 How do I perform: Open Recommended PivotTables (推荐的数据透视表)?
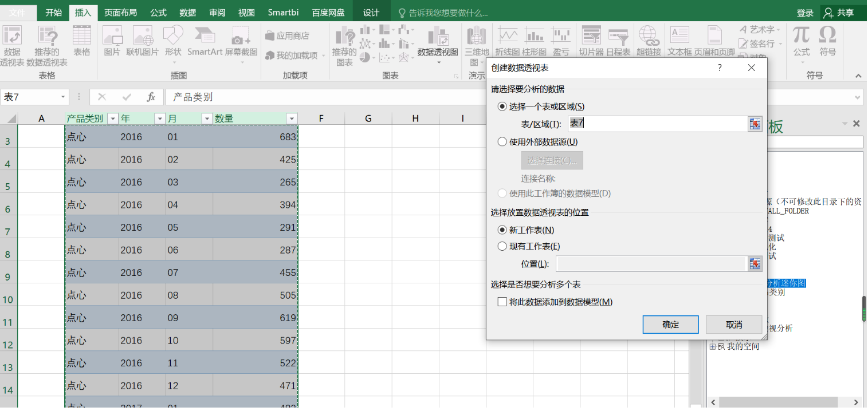coord(47,46)
